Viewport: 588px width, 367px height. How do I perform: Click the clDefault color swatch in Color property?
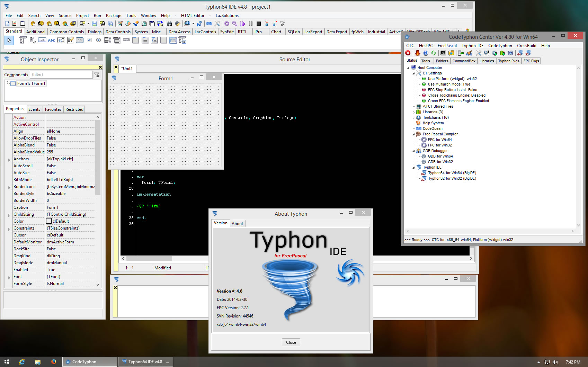(49, 221)
